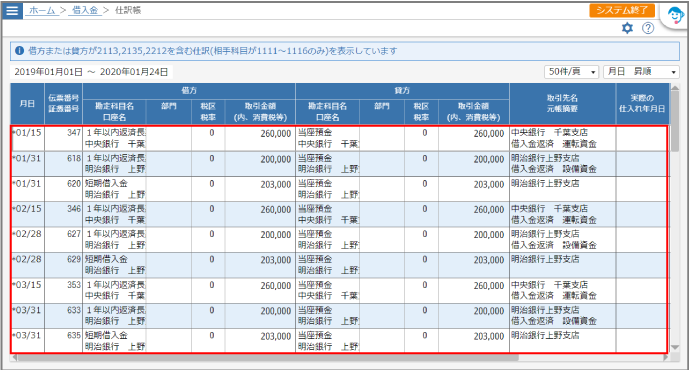Click credit 取引金額 column header
Image resolution: width=689 pixels, height=370 pixels.
(474, 112)
